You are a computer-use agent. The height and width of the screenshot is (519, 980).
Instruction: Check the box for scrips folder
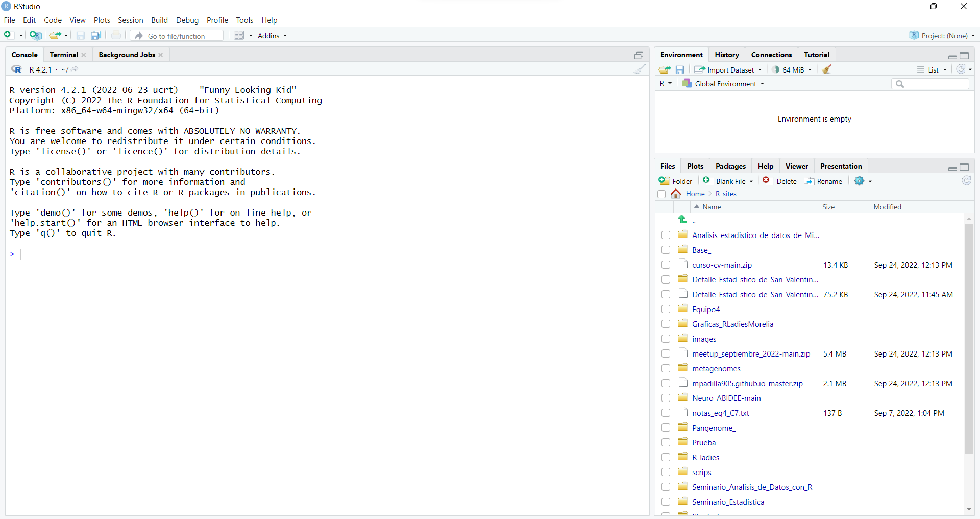pyautogui.click(x=666, y=472)
